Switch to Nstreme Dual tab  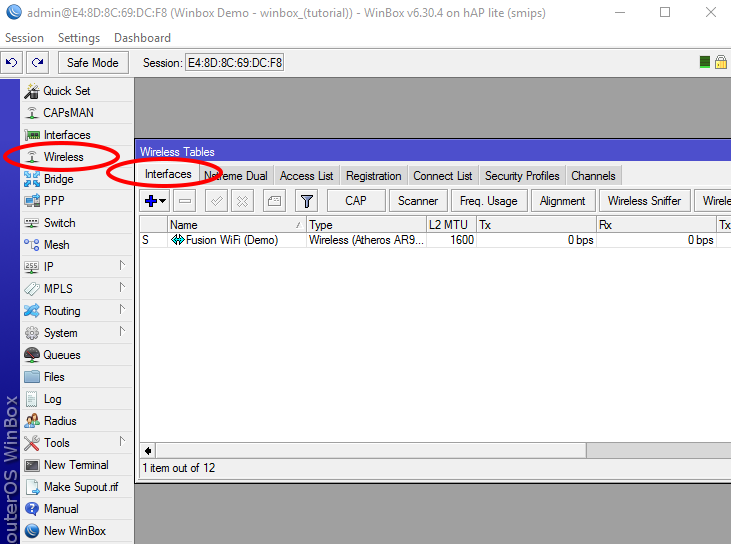click(236, 176)
